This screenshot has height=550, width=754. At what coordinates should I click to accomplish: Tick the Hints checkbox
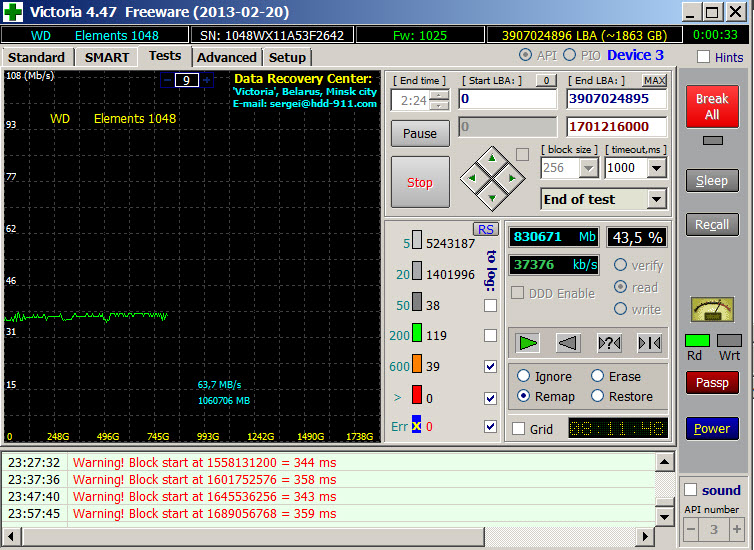point(704,57)
